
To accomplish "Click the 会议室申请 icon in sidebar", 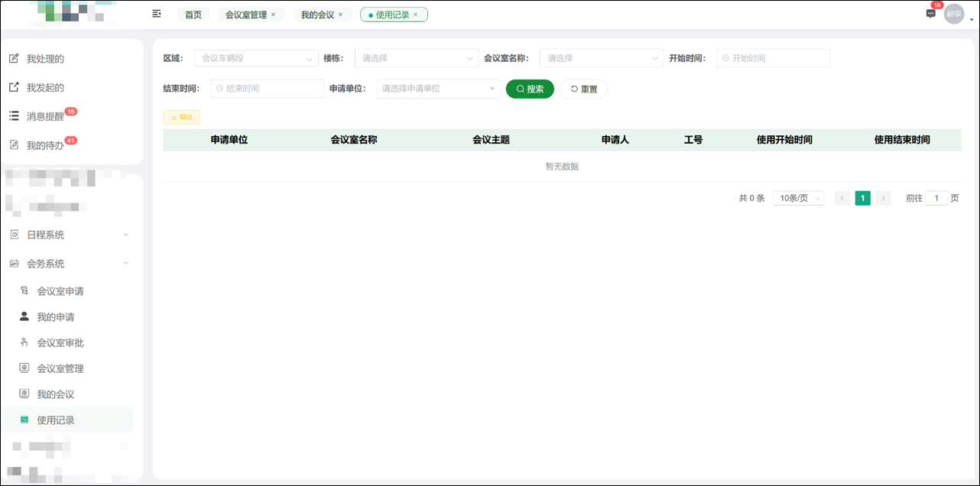I will click(x=25, y=290).
